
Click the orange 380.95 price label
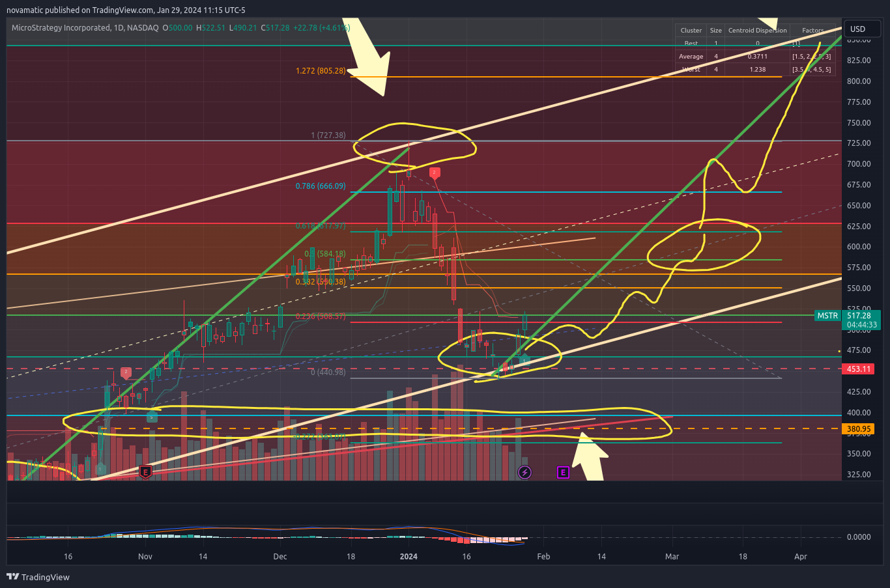click(859, 429)
